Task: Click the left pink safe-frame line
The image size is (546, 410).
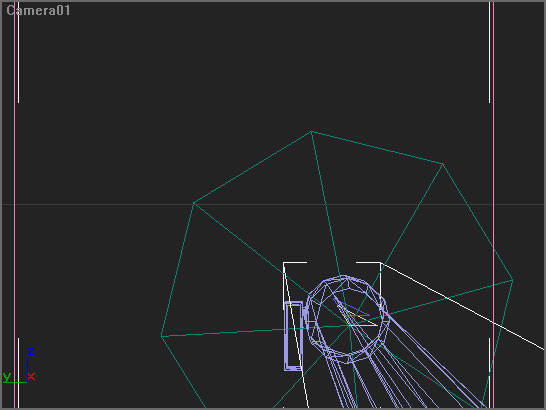Action: (x=15, y=205)
